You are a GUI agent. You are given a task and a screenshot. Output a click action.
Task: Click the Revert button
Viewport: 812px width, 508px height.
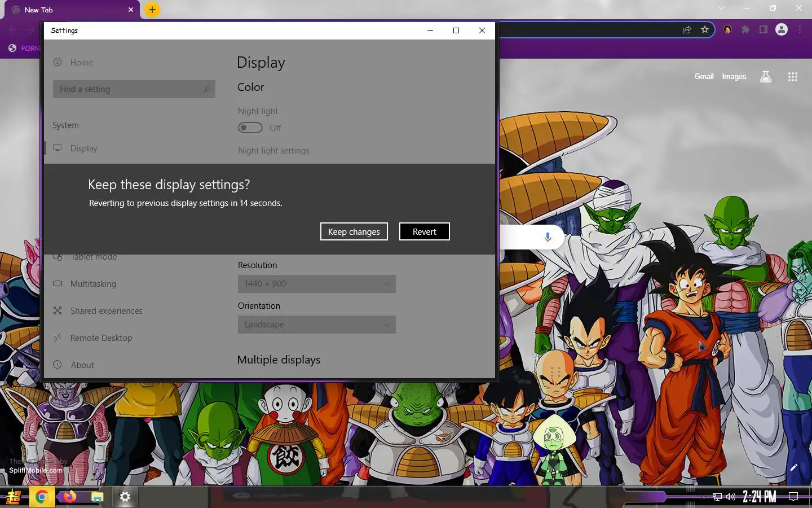click(x=424, y=231)
